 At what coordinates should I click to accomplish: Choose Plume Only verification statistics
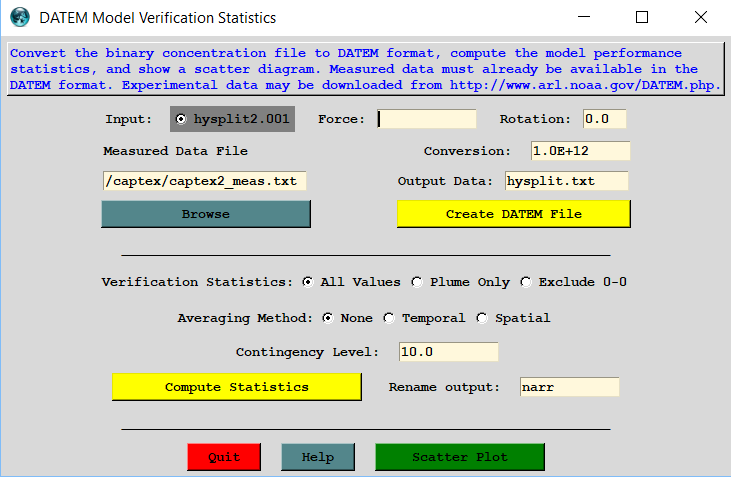click(x=461, y=282)
